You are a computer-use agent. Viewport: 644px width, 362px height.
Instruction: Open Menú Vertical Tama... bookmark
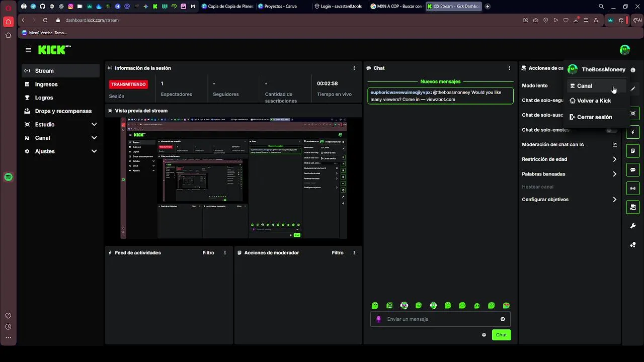(x=44, y=33)
